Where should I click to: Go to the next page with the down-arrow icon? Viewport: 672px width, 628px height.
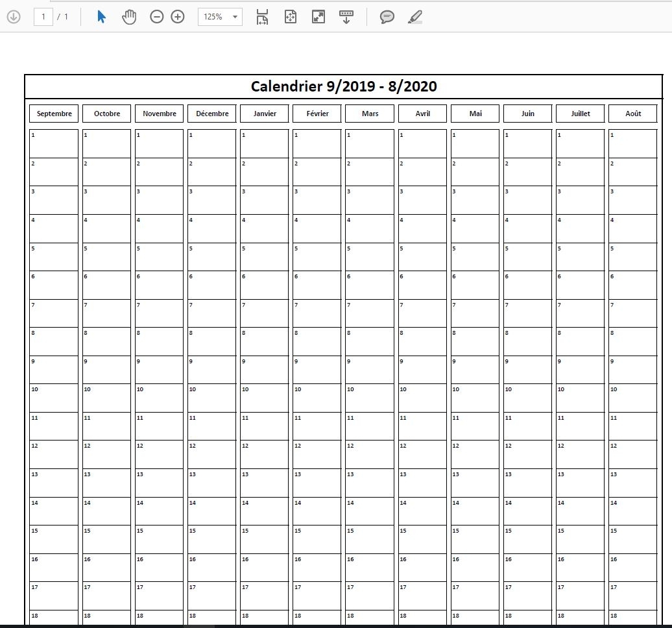(x=13, y=17)
